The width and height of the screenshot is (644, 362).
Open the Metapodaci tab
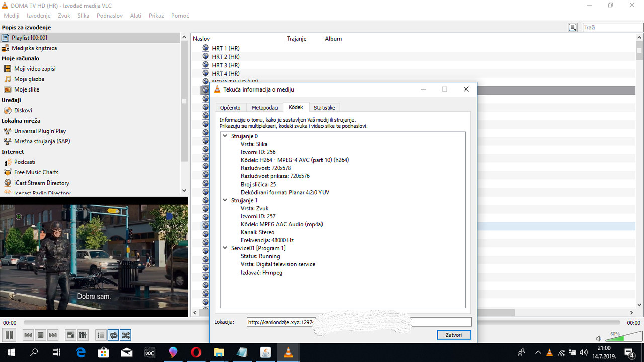[265, 107]
